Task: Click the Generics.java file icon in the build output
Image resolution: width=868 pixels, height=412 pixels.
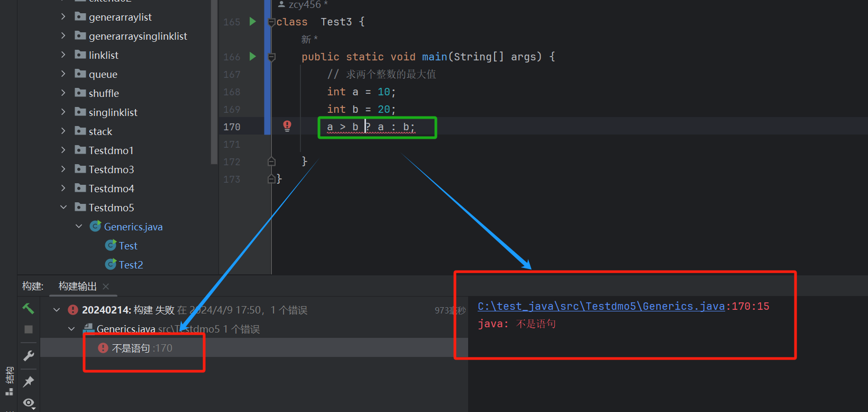Action: (89, 329)
